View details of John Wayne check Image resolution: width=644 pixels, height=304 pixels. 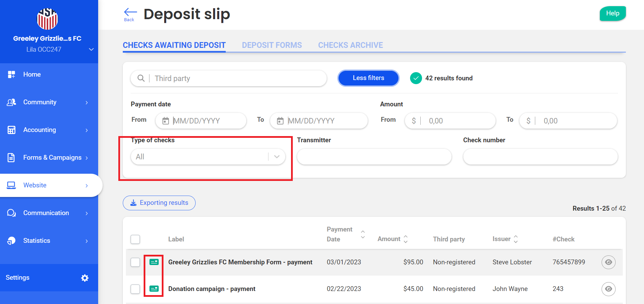click(608, 289)
